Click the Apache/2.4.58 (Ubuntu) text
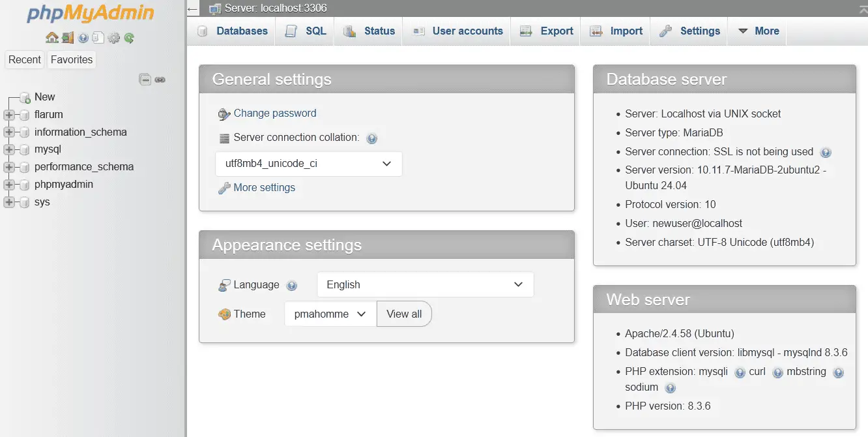Screen dimensions: 868x437 coord(680,333)
